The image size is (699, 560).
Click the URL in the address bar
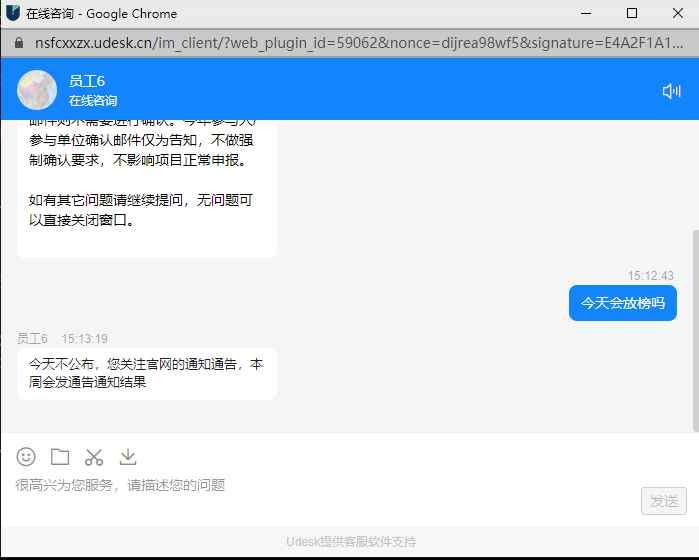pos(359,43)
